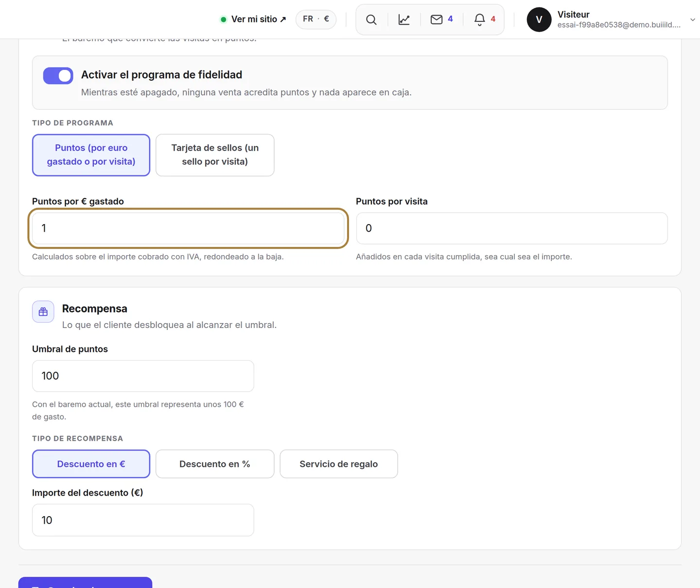Click the Recompensa section heading
The width and height of the screenshot is (700, 588).
coord(95,309)
